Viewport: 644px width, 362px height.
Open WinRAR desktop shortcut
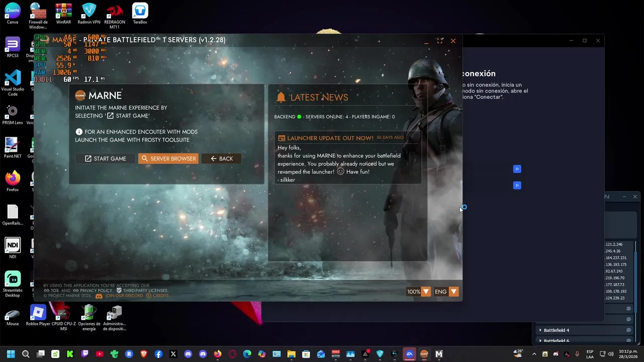pos(63,14)
